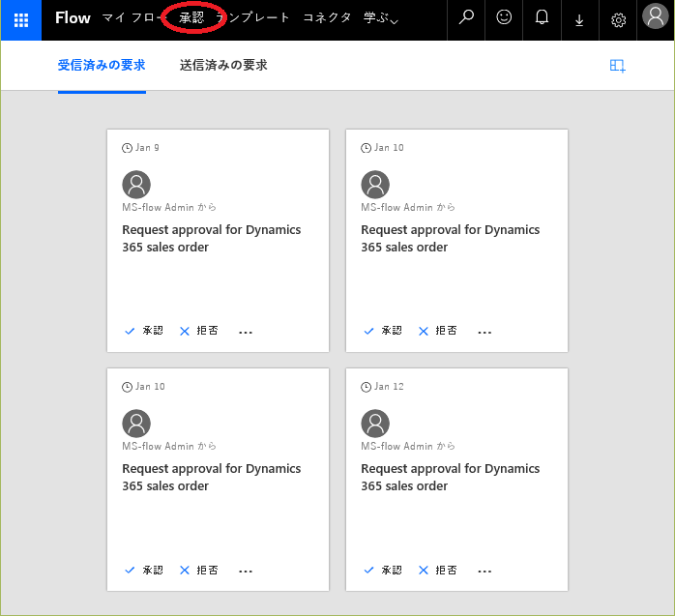Click MS-flow Admin から on Jan 12 card
Image resolution: width=675 pixels, height=616 pixels.
[x=408, y=447]
